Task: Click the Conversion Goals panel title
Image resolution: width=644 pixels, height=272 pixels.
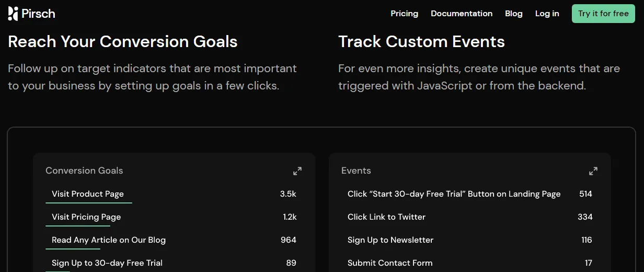Action: click(x=84, y=171)
